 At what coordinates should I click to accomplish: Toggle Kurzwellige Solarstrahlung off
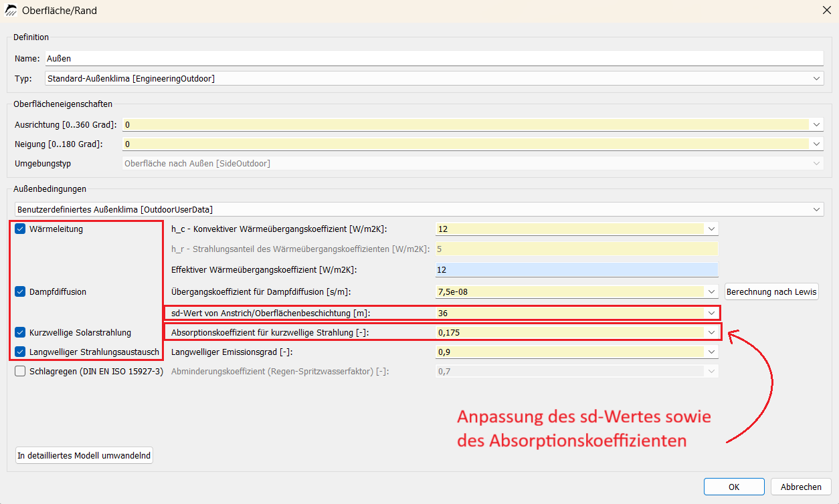(x=20, y=332)
